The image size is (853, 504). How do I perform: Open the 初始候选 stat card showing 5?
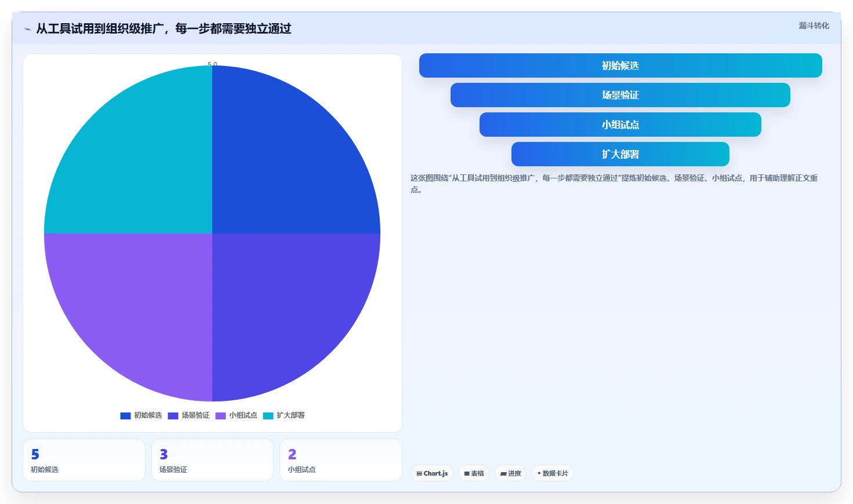pyautogui.click(x=84, y=460)
